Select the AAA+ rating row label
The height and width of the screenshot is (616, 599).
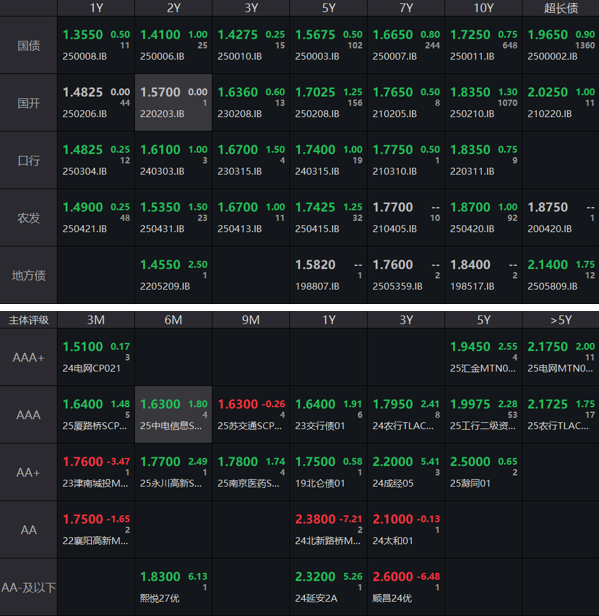point(29,357)
